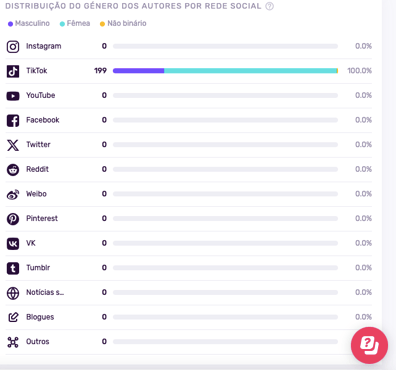Open the help chat floating button
Image resolution: width=396 pixels, height=370 pixels.
pos(369,345)
